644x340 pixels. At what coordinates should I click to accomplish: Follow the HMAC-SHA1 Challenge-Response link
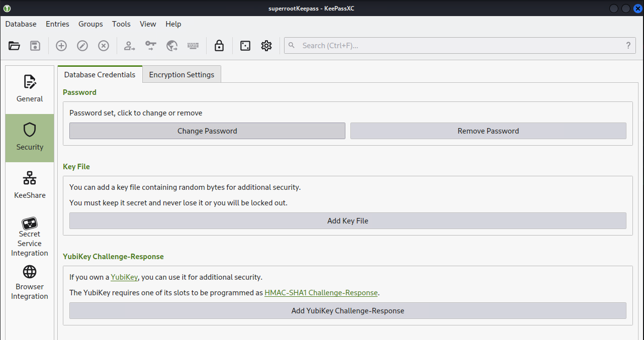(x=321, y=293)
